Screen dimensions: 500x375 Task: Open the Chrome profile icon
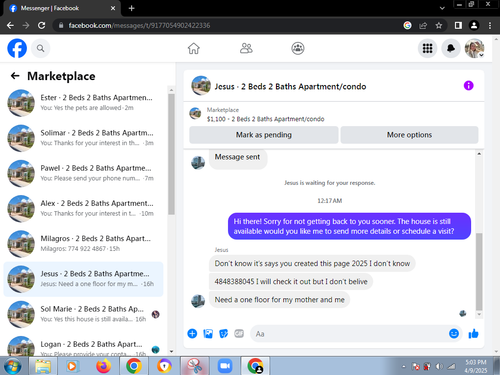pos(474,25)
